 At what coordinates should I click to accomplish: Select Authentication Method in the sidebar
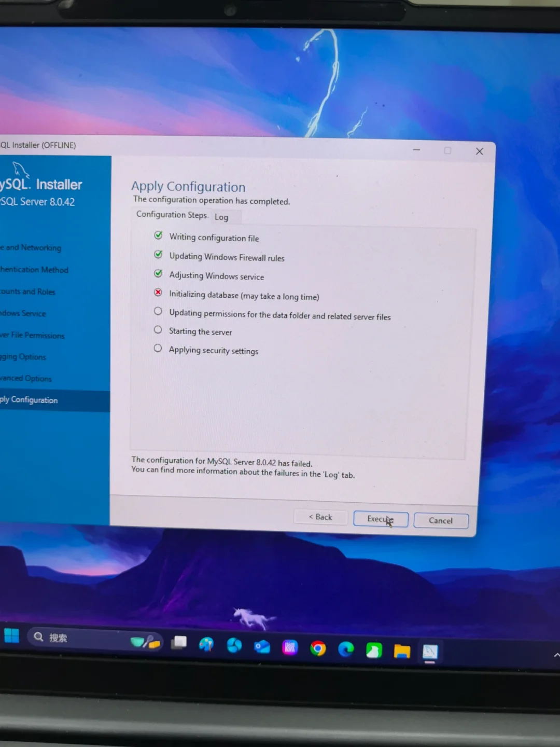coord(34,270)
